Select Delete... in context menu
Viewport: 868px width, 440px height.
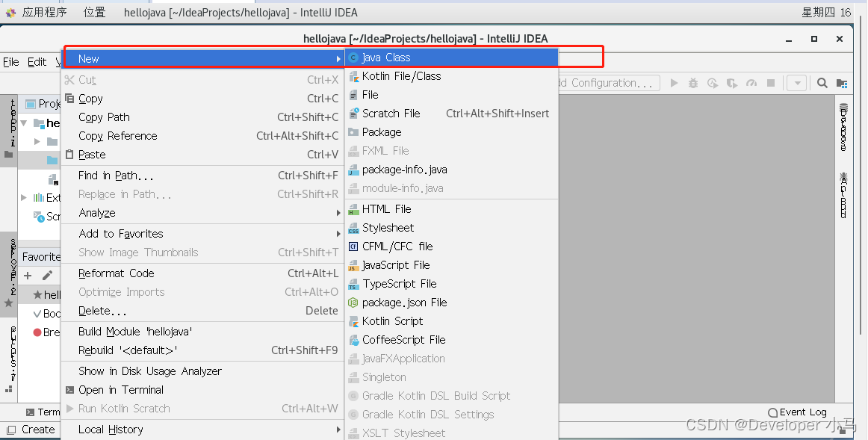(x=202, y=311)
